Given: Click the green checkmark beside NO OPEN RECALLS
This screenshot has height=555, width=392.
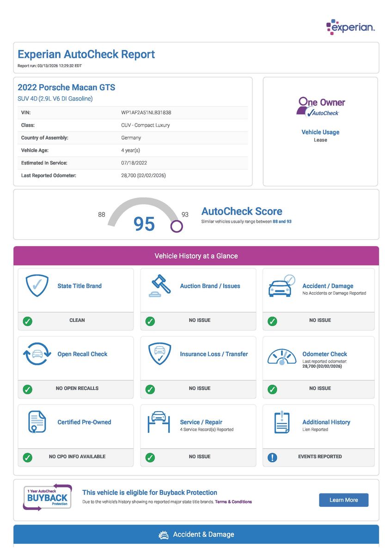Looking at the screenshot, I should tap(28, 389).
